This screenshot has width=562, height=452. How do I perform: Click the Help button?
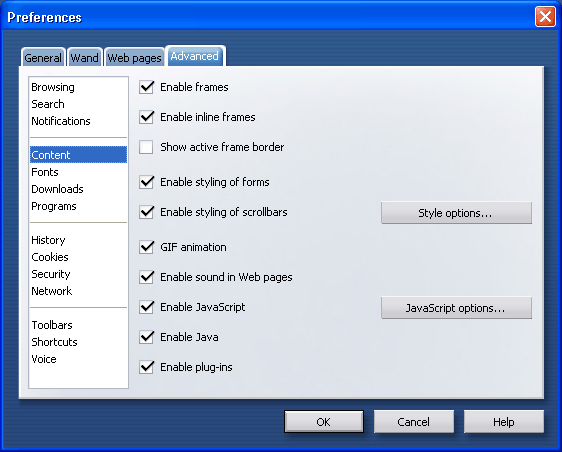(504, 422)
